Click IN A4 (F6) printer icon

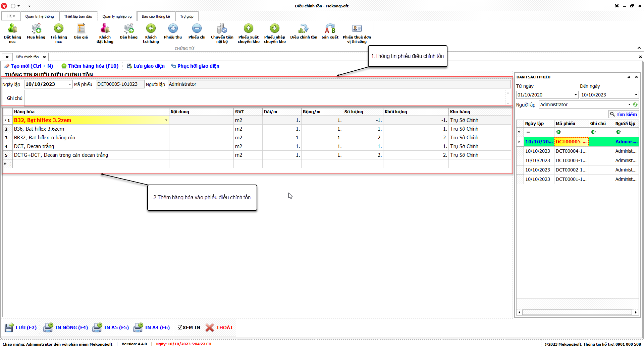pos(138,327)
